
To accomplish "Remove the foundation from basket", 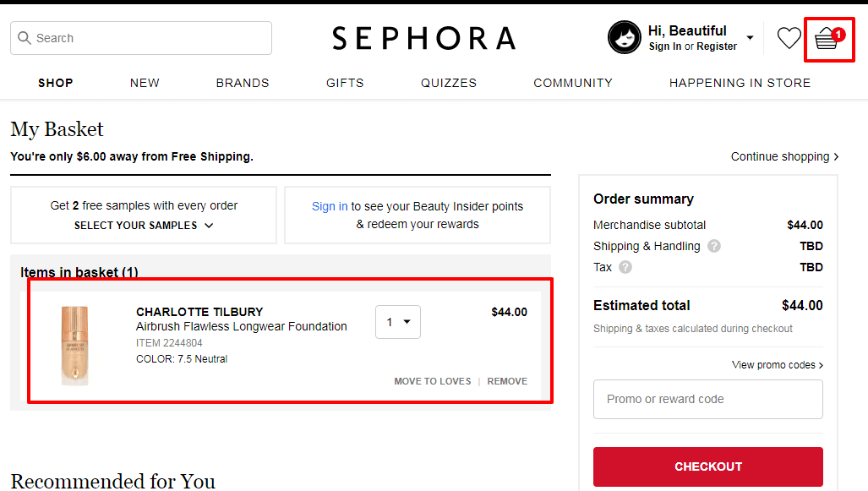I will pyautogui.click(x=507, y=381).
